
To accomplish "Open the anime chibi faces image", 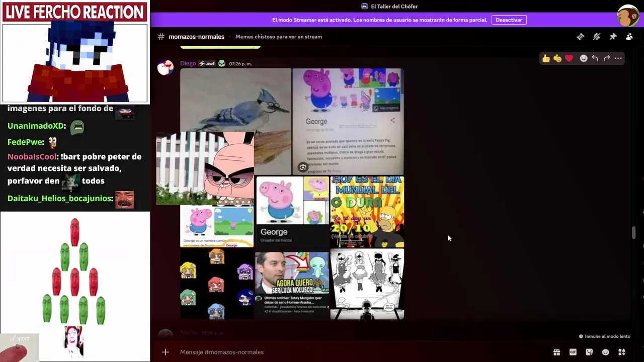I will point(217,284).
